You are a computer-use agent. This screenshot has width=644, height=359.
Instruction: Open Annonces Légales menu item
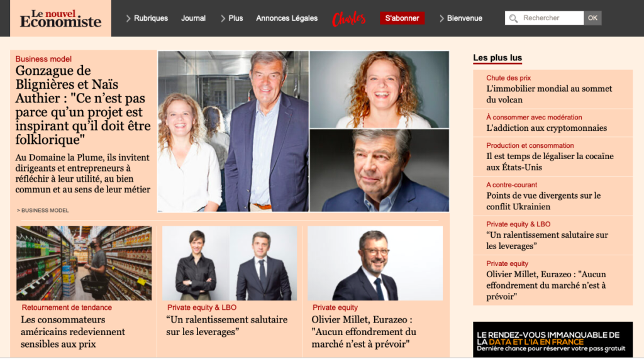pos(287,18)
